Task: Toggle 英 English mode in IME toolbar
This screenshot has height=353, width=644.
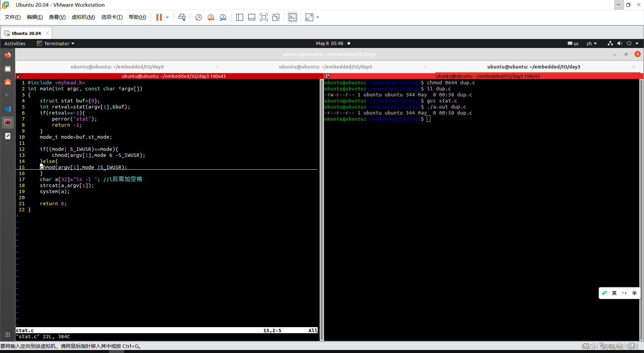Action: (614, 293)
